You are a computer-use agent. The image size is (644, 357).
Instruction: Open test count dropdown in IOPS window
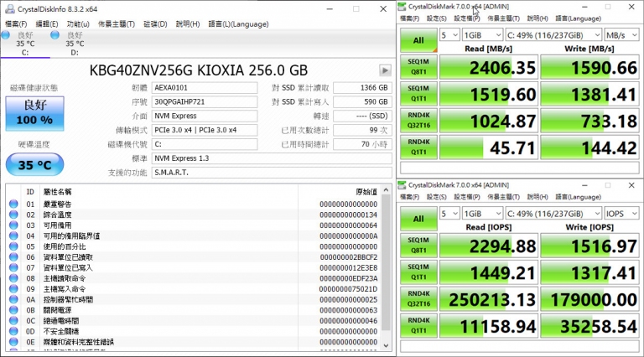tap(449, 214)
